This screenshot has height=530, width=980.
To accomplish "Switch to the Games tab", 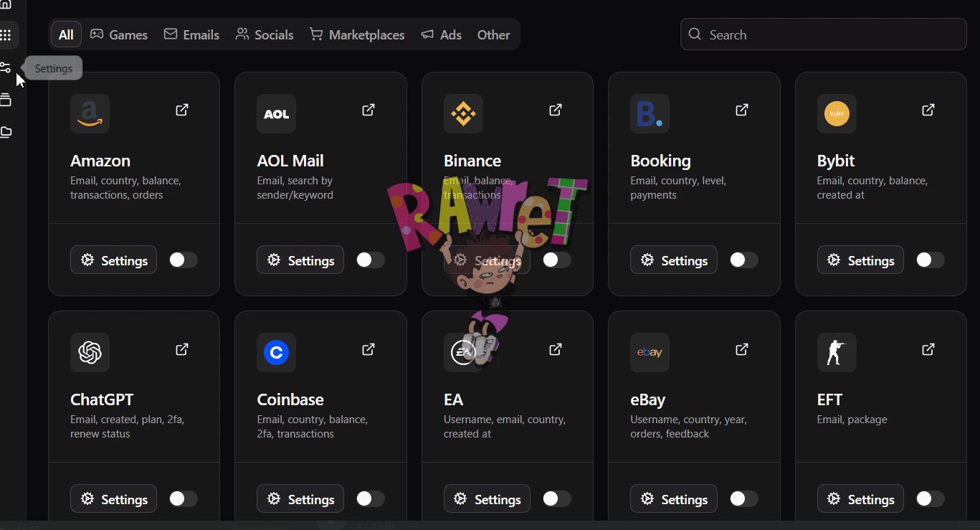I will [x=119, y=34].
